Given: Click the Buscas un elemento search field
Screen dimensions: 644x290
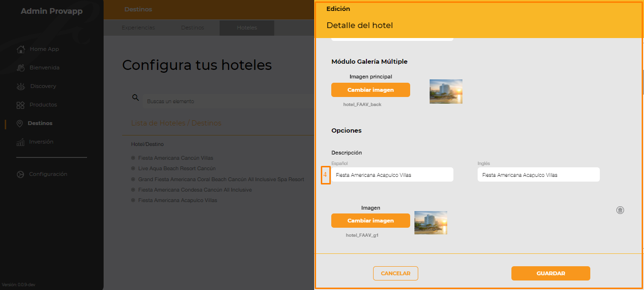Looking at the screenshot, I should click(228, 101).
